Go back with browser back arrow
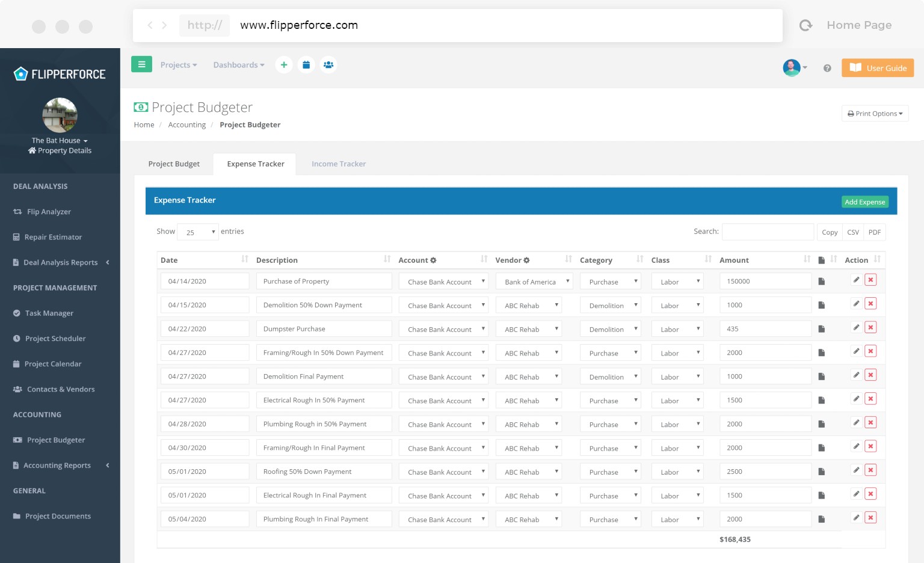This screenshot has width=924, height=563. tap(150, 25)
